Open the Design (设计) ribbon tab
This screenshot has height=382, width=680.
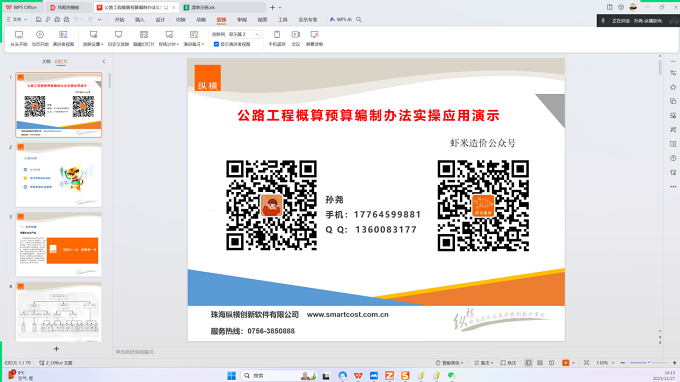pyautogui.click(x=160, y=20)
